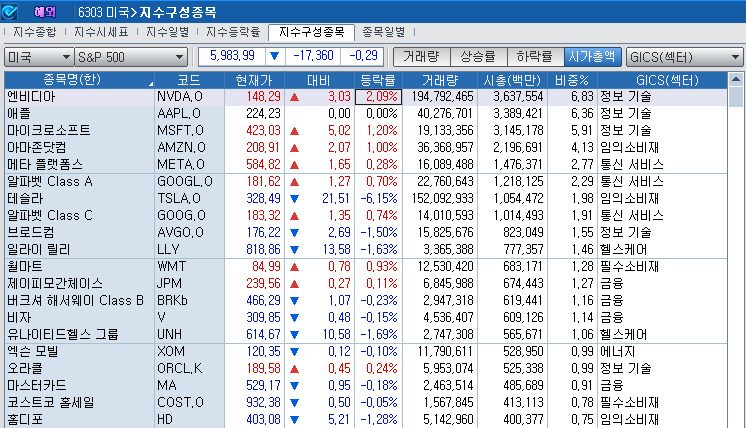Switch to the 지수일별 tab

pyautogui.click(x=167, y=32)
